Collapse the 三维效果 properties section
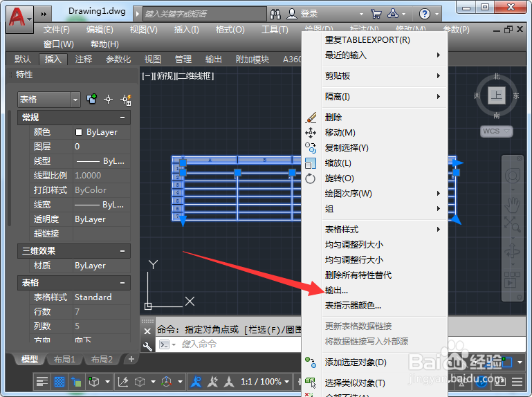The image size is (532, 397). [x=122, y=251]
